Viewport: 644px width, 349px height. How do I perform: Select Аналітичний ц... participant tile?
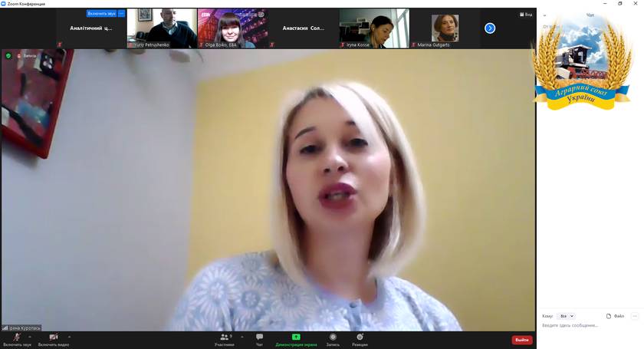tap(91, 28)
